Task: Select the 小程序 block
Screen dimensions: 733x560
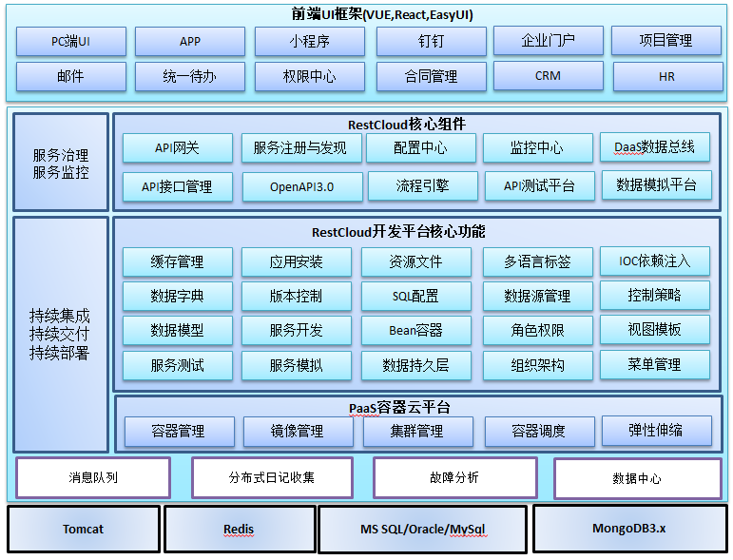Action: click(x=309, y=42)
